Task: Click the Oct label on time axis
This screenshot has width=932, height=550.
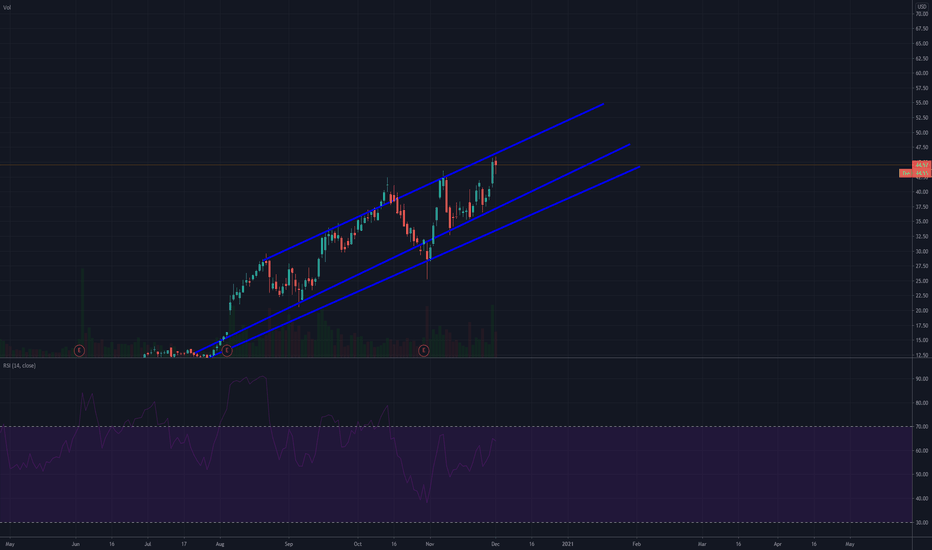Action: coord(357,544)
